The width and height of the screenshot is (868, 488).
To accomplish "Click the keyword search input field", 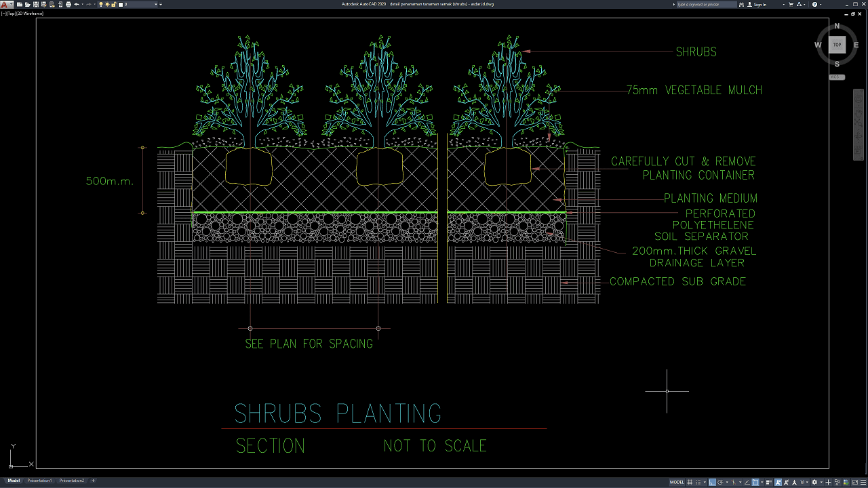I will 705,5.
